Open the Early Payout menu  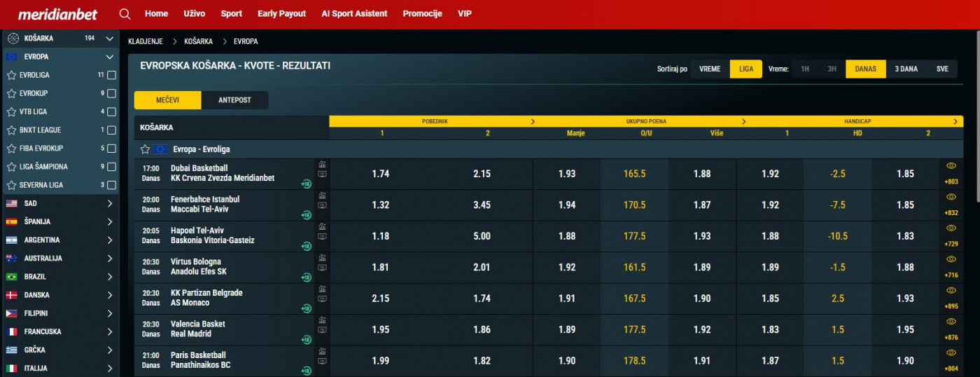pyautogui.click(x=281, y=14)
